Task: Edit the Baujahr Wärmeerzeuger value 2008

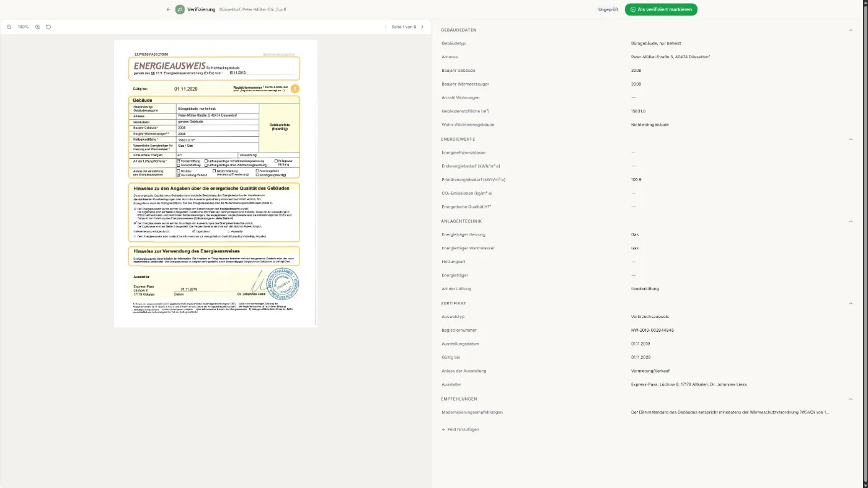Action: 635,84
